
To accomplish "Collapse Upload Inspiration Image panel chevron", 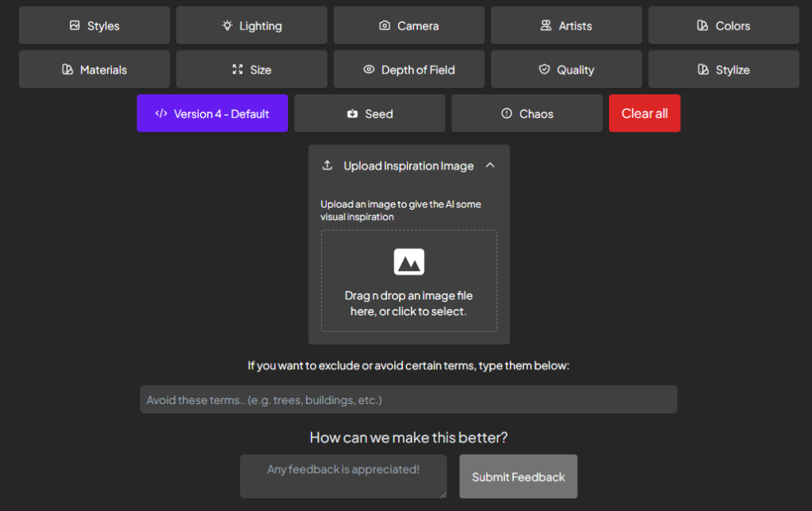I will pyautogui.click(x=490, y=166).
